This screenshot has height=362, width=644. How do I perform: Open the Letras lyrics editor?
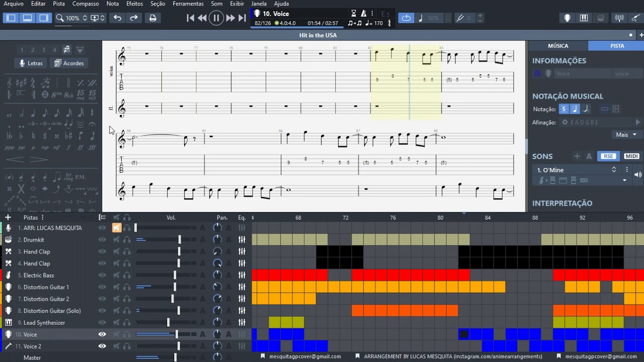(x=31, y=63)
